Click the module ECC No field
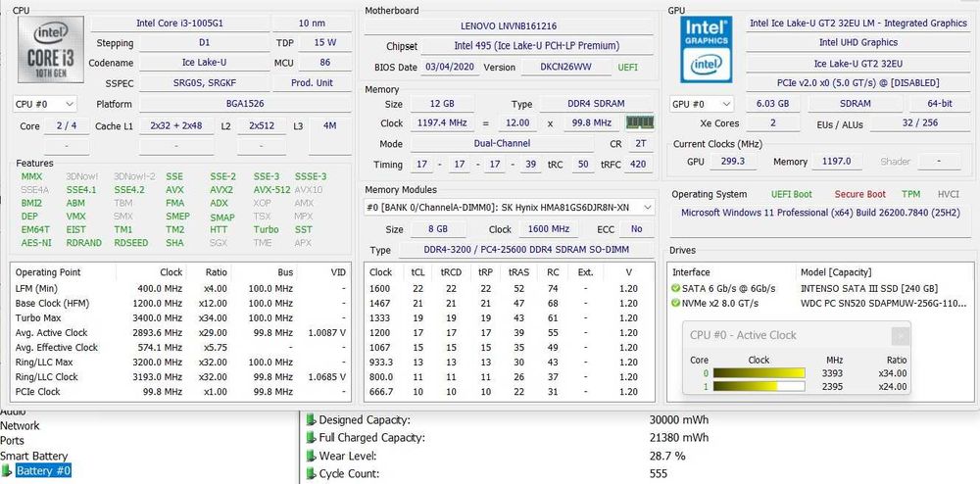 (636, 229)
